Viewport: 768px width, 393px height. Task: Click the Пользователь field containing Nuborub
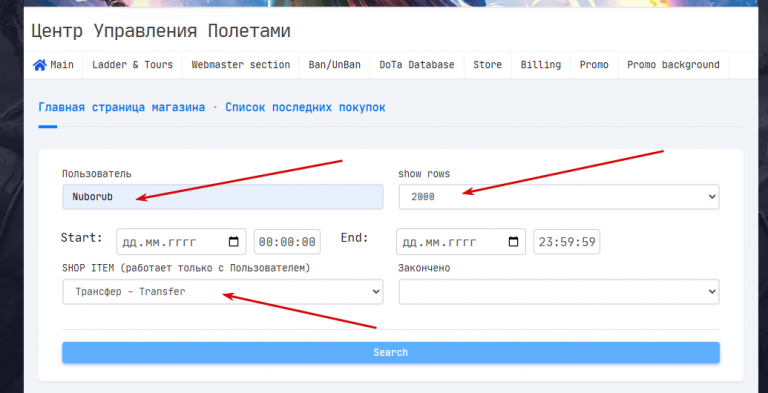click(223, 197)
